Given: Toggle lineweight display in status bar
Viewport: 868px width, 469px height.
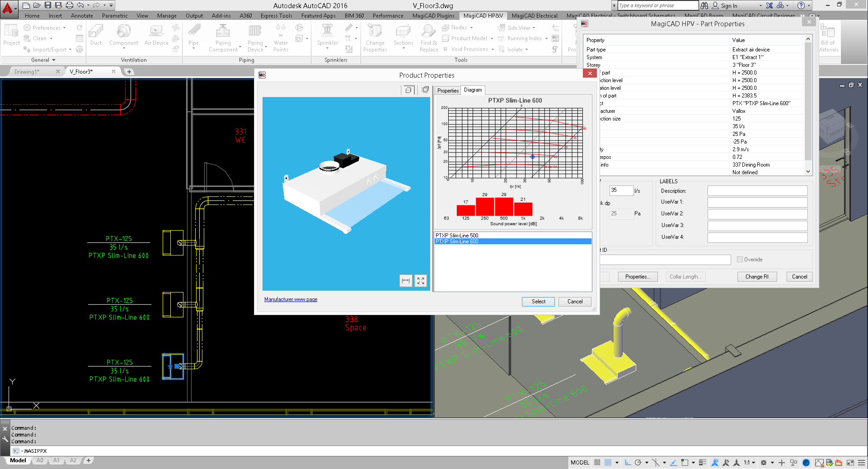Looking at the screenshot, I should click(702, 462).
